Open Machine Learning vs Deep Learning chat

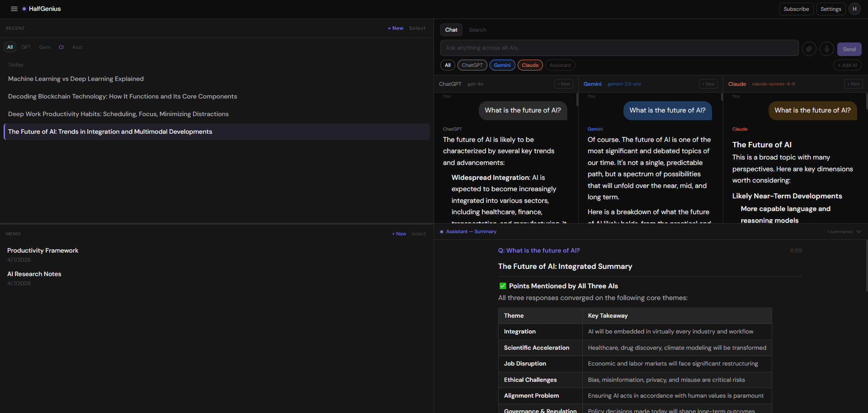coord(217,79)
